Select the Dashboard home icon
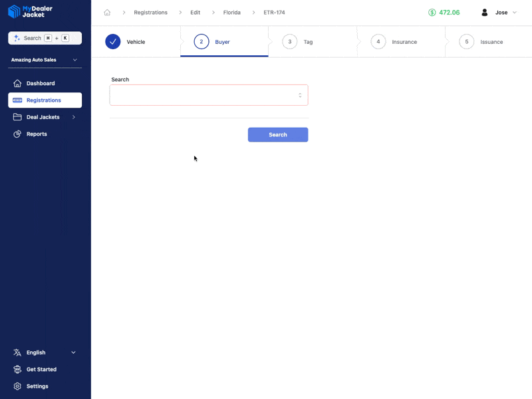Screen dimensions: 532x399 17,83
